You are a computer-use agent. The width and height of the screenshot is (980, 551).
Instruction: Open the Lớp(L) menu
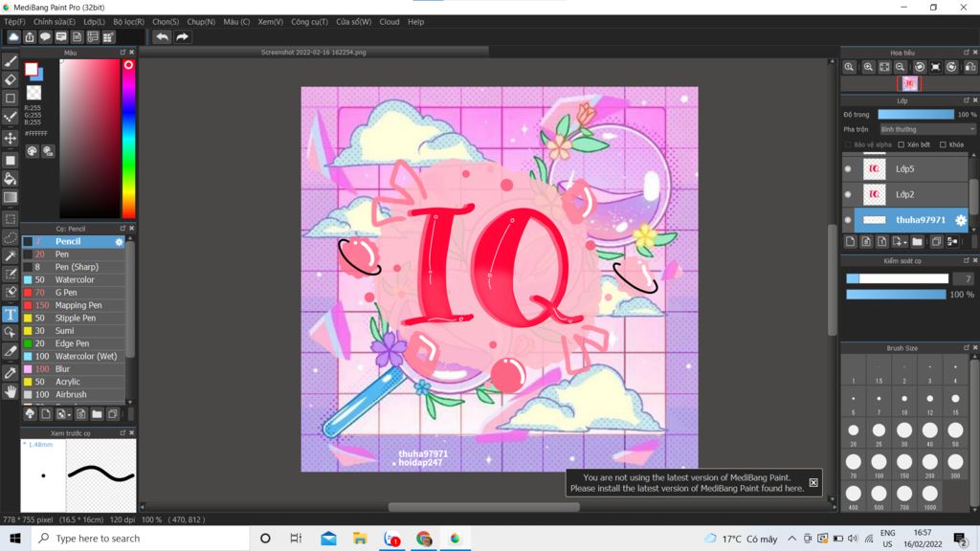point(95,22)
